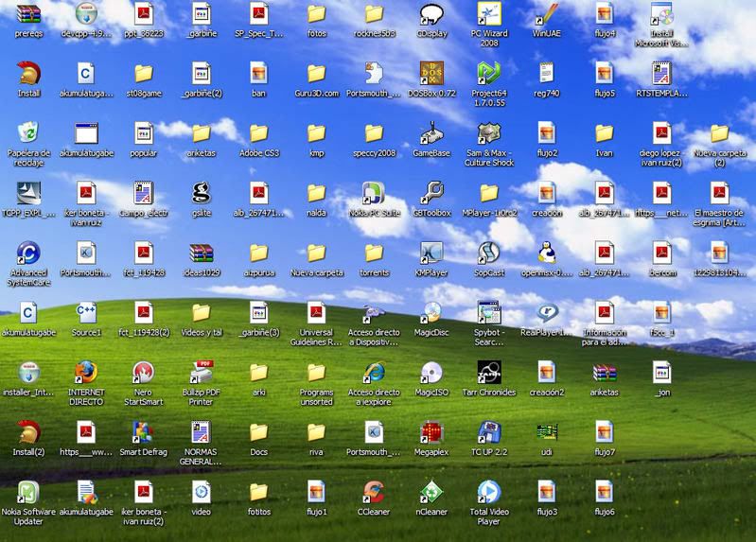Launch Acceso directo a iexplore shortcut

pos(374,373)
